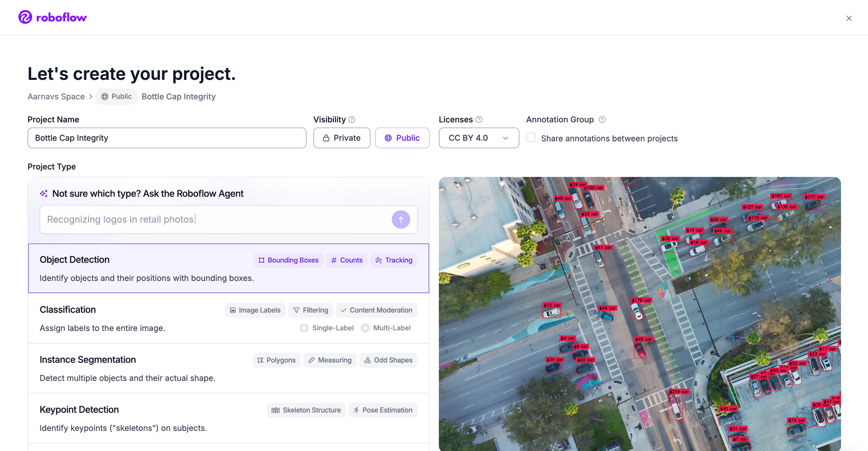This screenshot has height=451, width=868.
Task: Click the Odd Shapes icon
Action: [368, 360]
